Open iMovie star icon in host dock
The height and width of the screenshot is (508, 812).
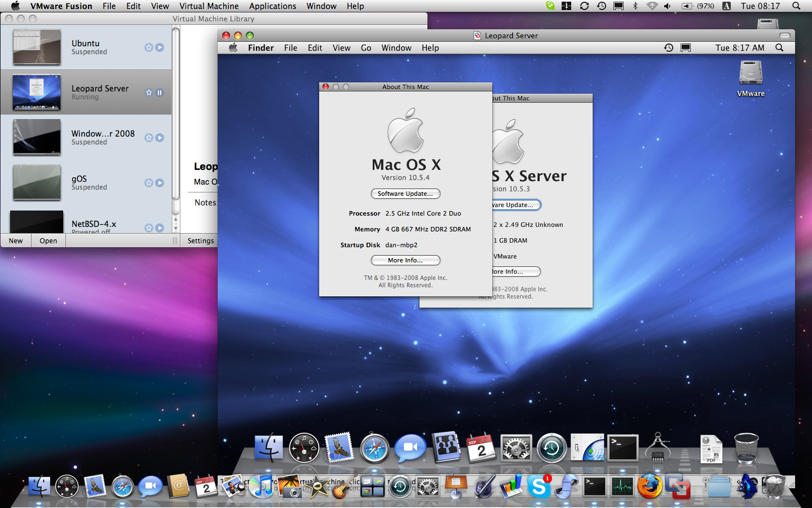coord(317,486)
